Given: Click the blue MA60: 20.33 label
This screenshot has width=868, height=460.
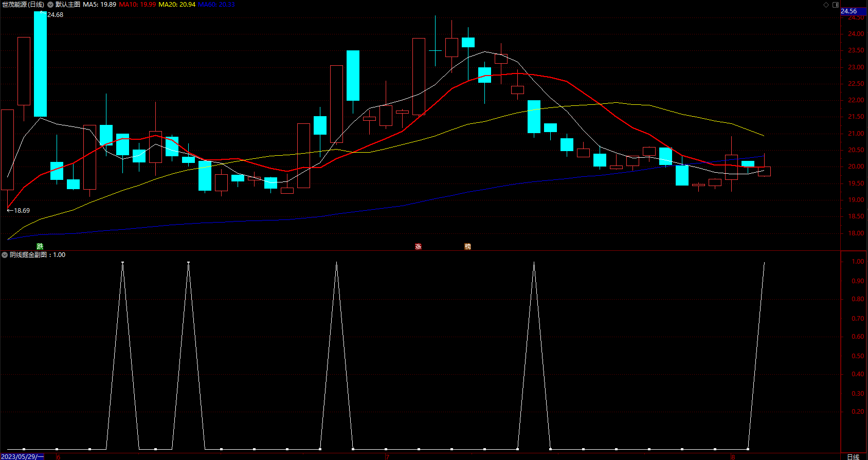Looking at the screenshot, I should pyautogui.click(x=216, y=5).
